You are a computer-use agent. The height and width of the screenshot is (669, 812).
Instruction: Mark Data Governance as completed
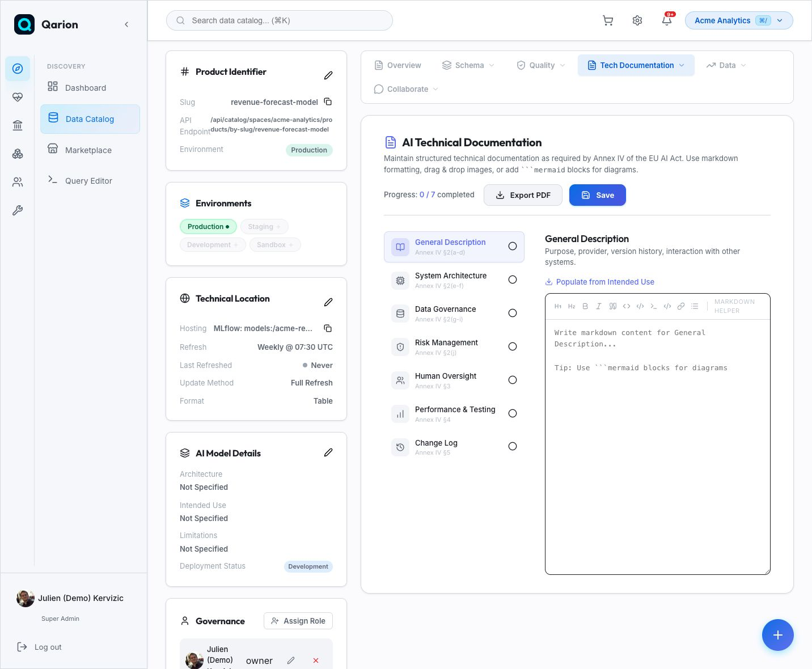pos(513,313)
